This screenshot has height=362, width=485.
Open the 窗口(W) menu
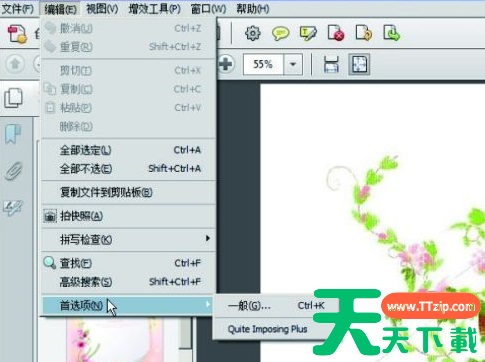[x=208, y=9]
